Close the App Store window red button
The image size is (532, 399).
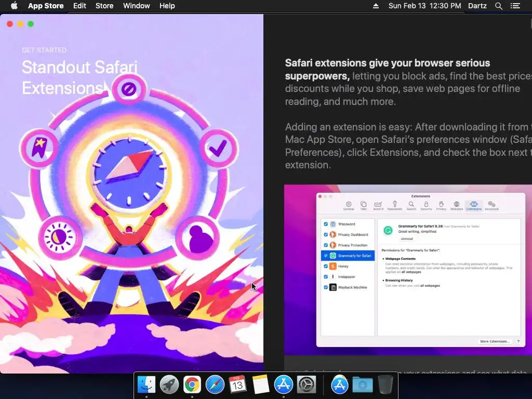click(x=10, y=24)
